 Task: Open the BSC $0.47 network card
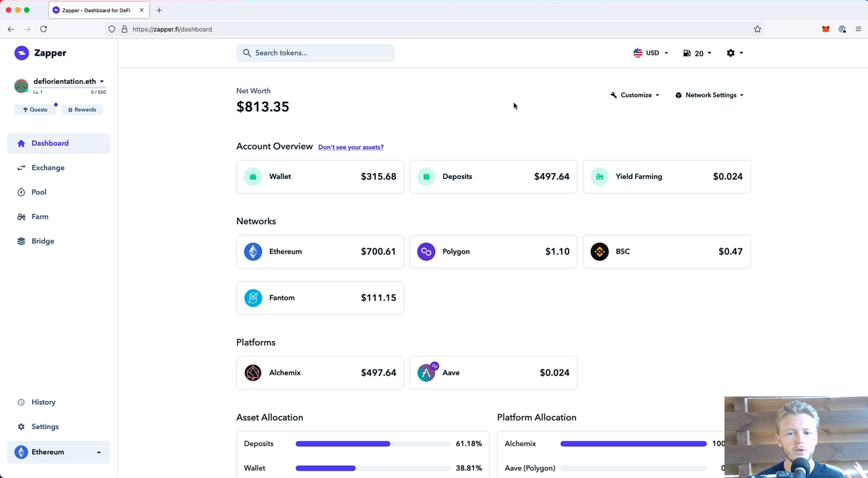667,251
